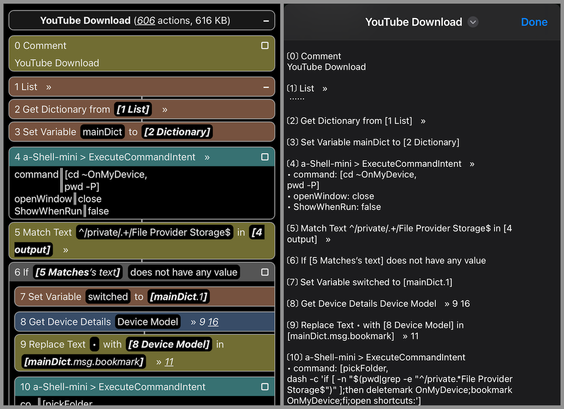Screen dimensions: 564x409
Task: Click the bullet search-text field in Replace Text
Action: [x=94, y=344]
